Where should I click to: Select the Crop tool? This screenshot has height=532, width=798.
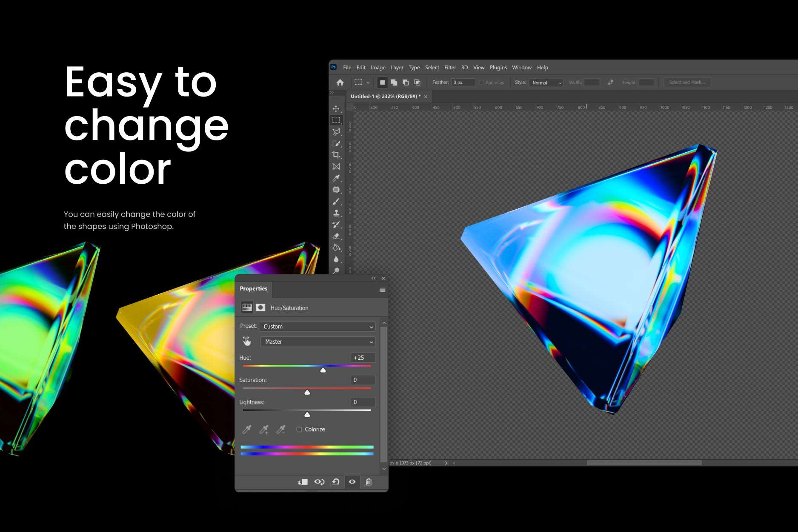[x=336, y=154]
